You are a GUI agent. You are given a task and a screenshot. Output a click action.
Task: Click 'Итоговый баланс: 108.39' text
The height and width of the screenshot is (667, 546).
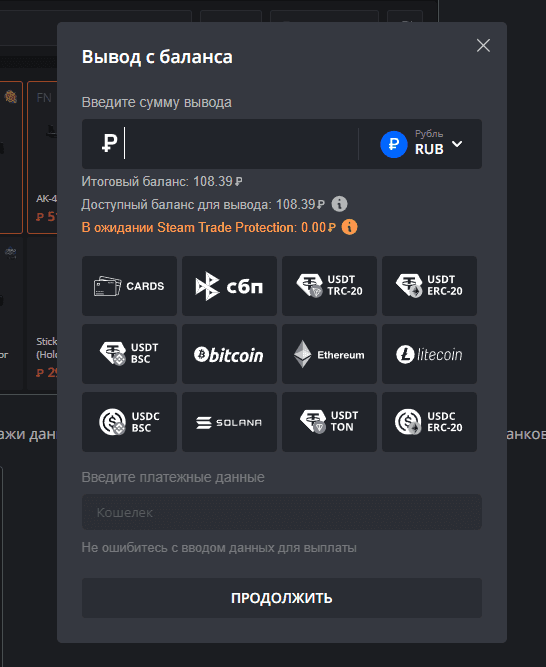[x=162, y=182]
